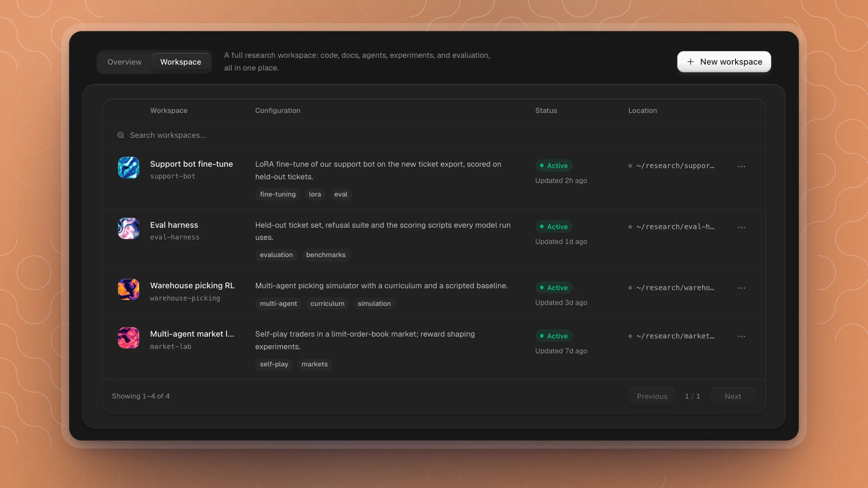Click the evaluation tag
Image resolution: width=868 pixels, height=488 pixels.
276,255
